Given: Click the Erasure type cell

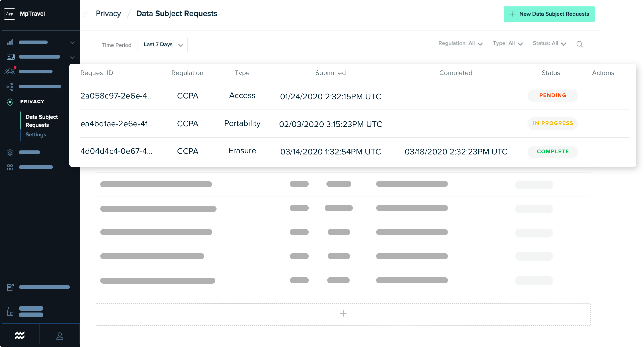Looking at the screenshot, I should coord(242,151).
